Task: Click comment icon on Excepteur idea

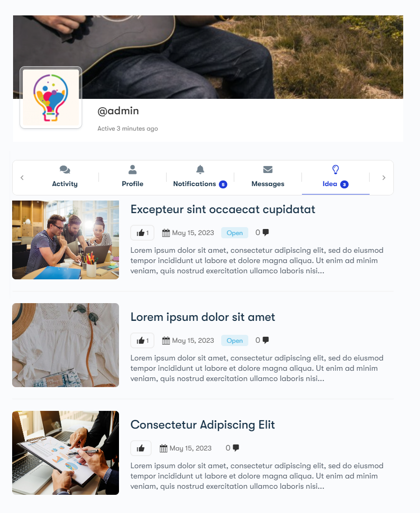Action: (266, 232)
